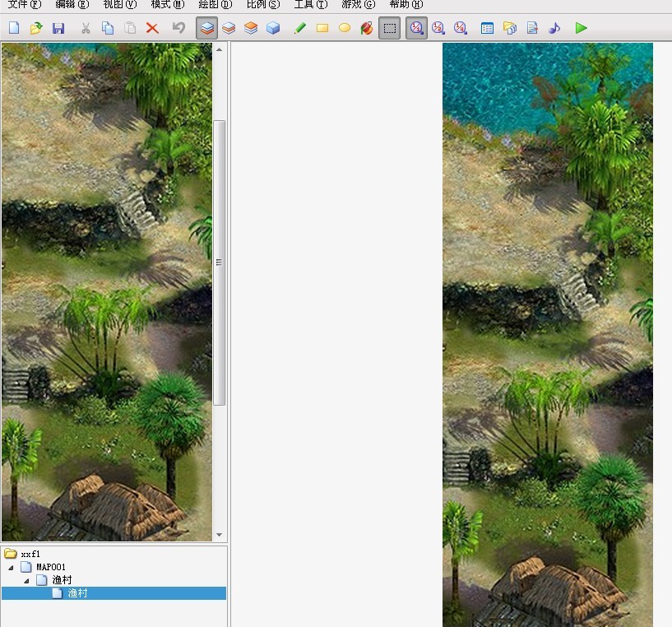Set map zoom to 1:2 scale

(438, 28)
